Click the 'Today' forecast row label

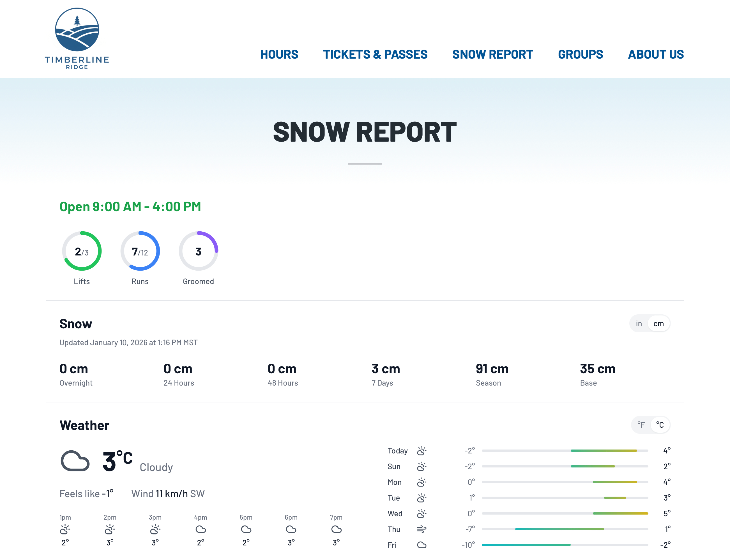point(397,451)
